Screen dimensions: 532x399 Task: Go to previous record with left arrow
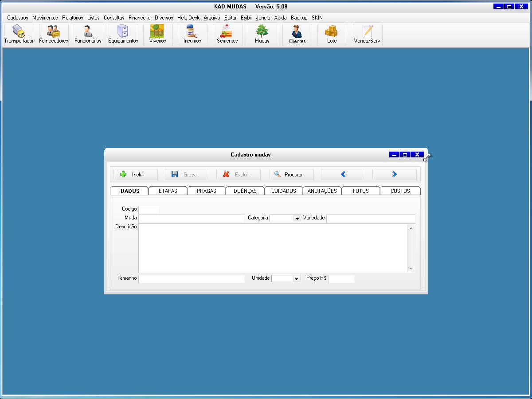[x=343, y=174]
